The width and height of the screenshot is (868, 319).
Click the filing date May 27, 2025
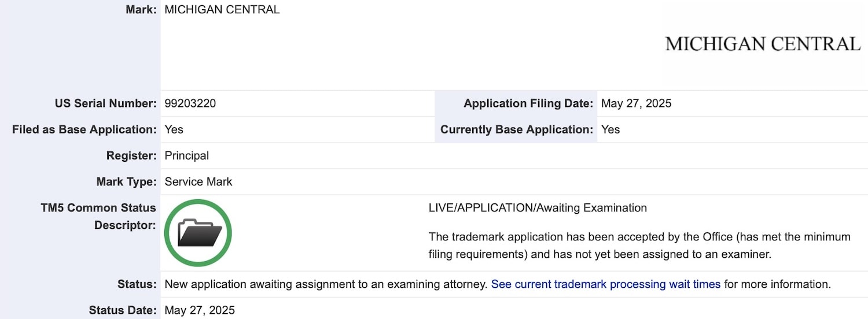pos(637,103)
